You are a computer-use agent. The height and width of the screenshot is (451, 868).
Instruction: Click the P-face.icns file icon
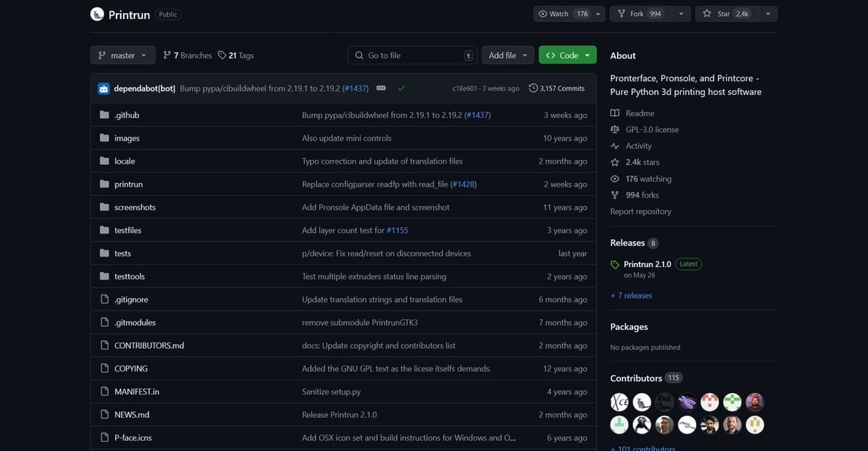tap(104, 438)
